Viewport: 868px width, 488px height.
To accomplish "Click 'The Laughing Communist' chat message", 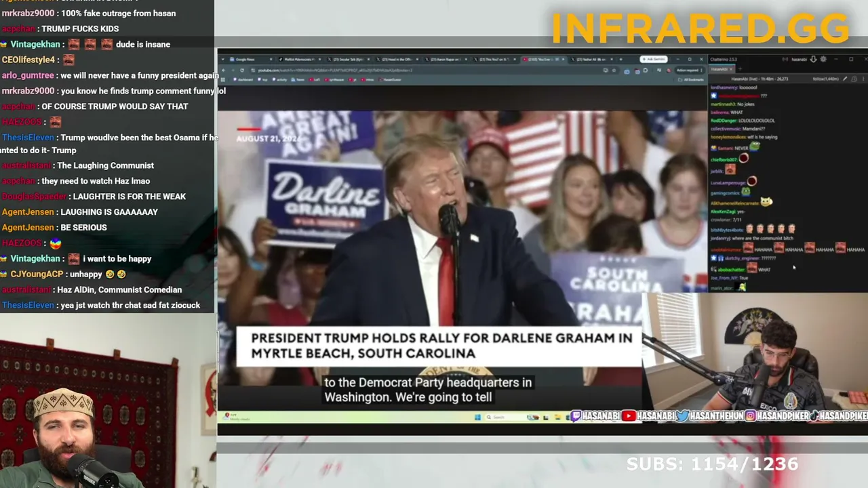I will [105, 165].
